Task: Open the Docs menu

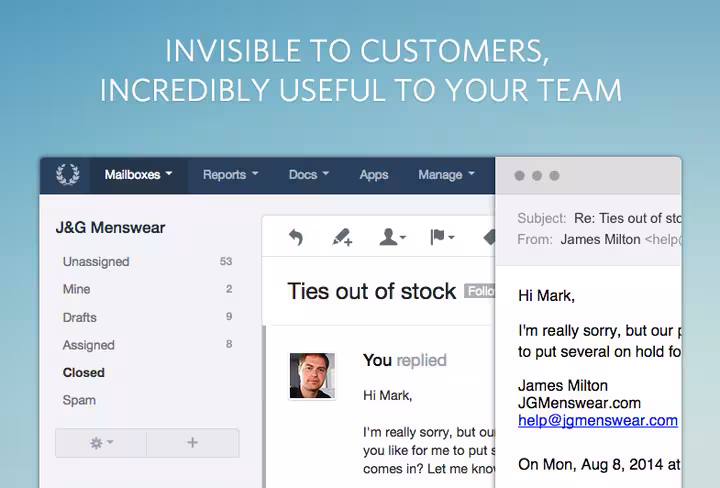Action: [x=309, y=175]
